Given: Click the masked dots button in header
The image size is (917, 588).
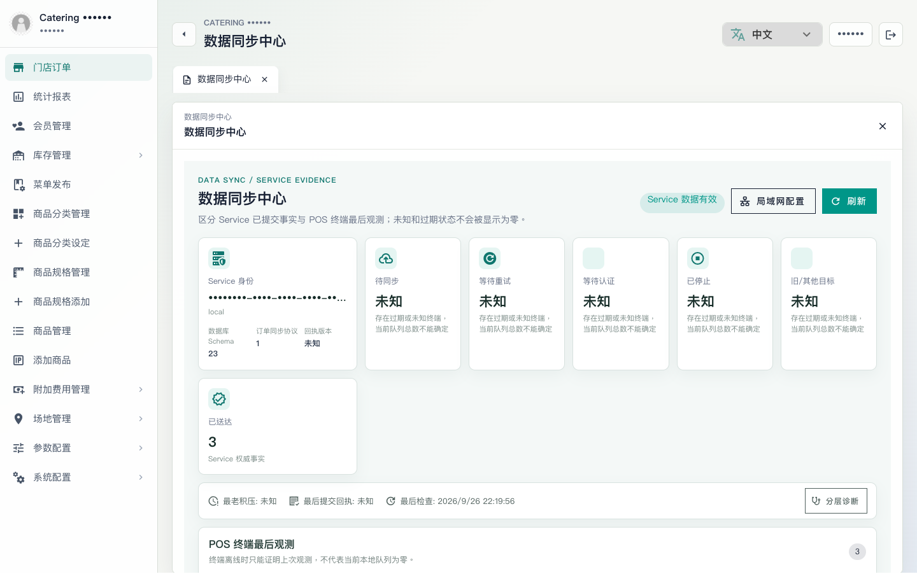Looking at the screenshot, I should [x=851, y=34].
